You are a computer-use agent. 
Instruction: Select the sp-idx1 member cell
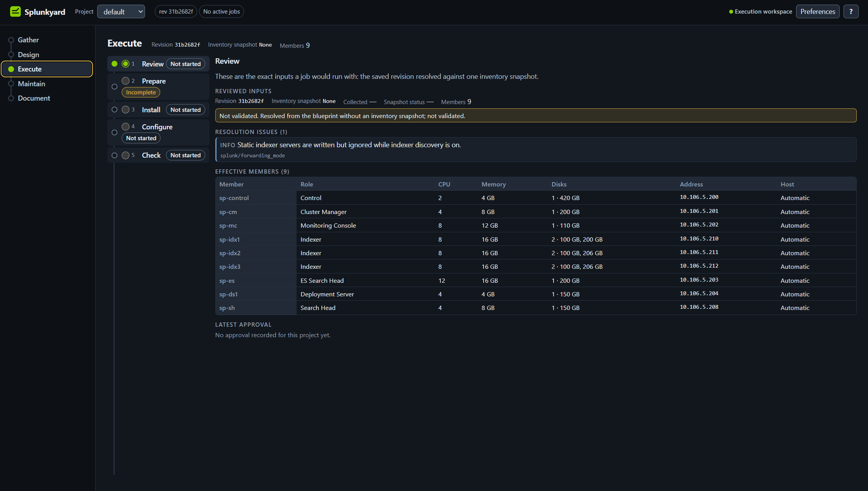click(x=256, y=239)
